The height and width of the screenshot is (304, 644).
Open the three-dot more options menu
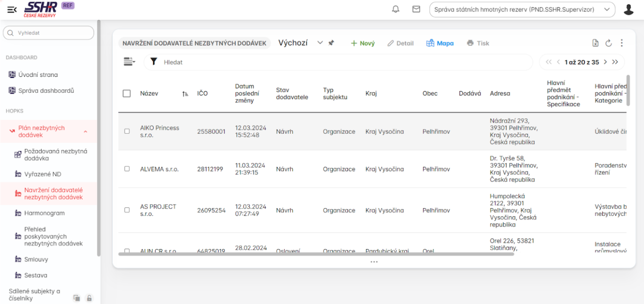point(622,43)
